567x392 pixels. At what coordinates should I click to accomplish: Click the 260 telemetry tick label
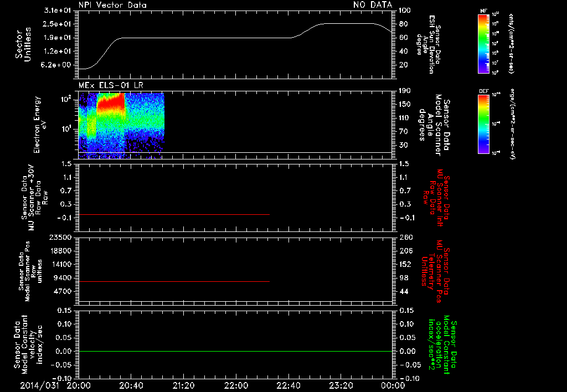[x=405, y=237]
